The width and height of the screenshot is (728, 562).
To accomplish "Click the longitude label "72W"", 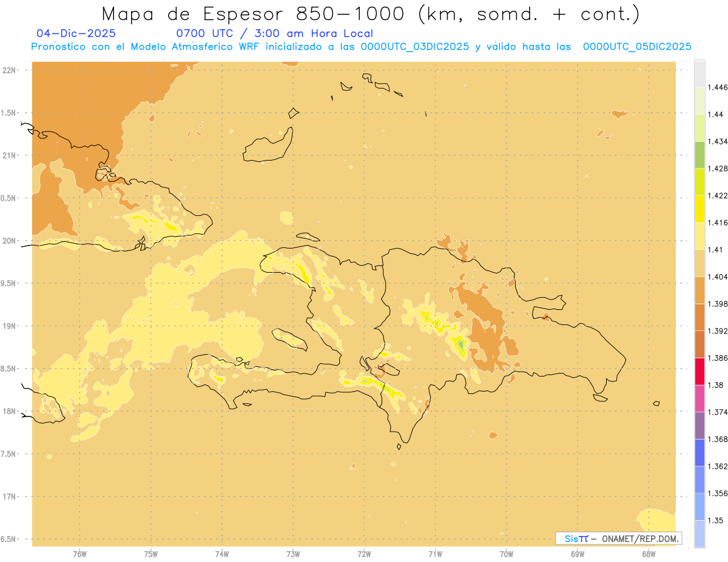I will pyautogui.click(x=364, y=554).
